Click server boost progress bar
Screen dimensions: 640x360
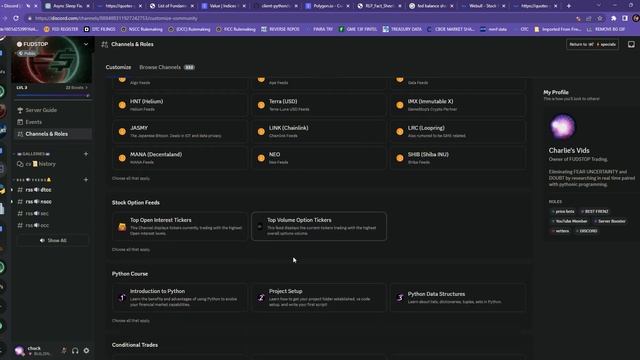tap(53, 96)
